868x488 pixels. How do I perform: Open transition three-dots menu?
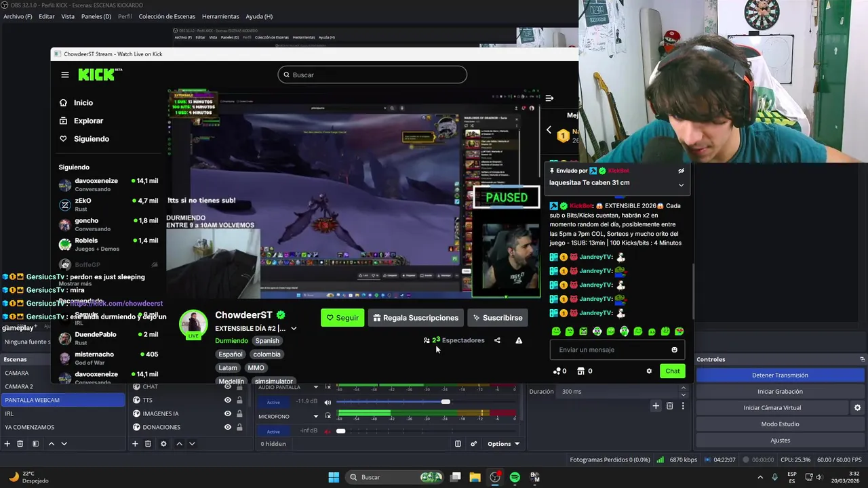pos(683,405)
